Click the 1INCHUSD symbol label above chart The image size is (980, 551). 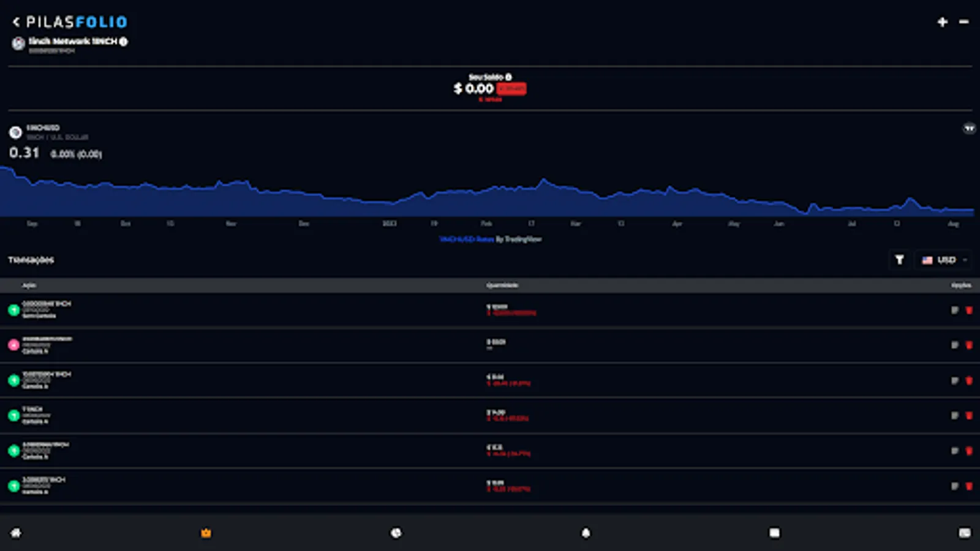pyautogui.click(x=43, y=128)
